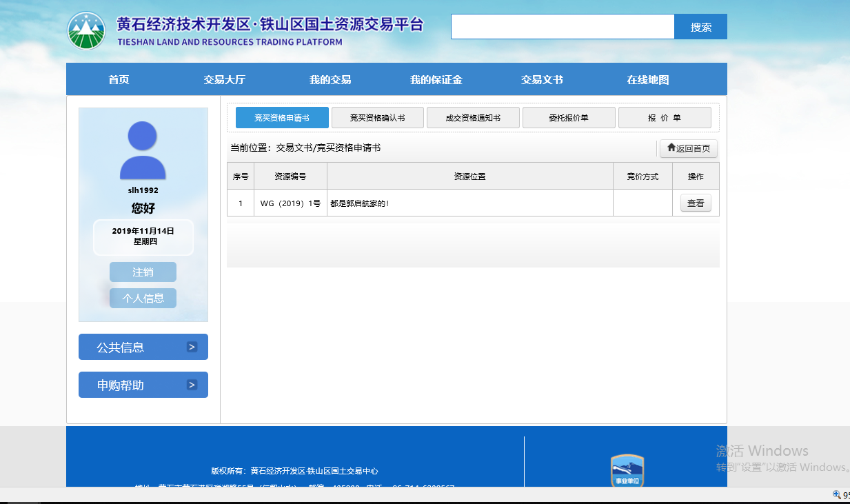Click the platform logo icon

86,31
